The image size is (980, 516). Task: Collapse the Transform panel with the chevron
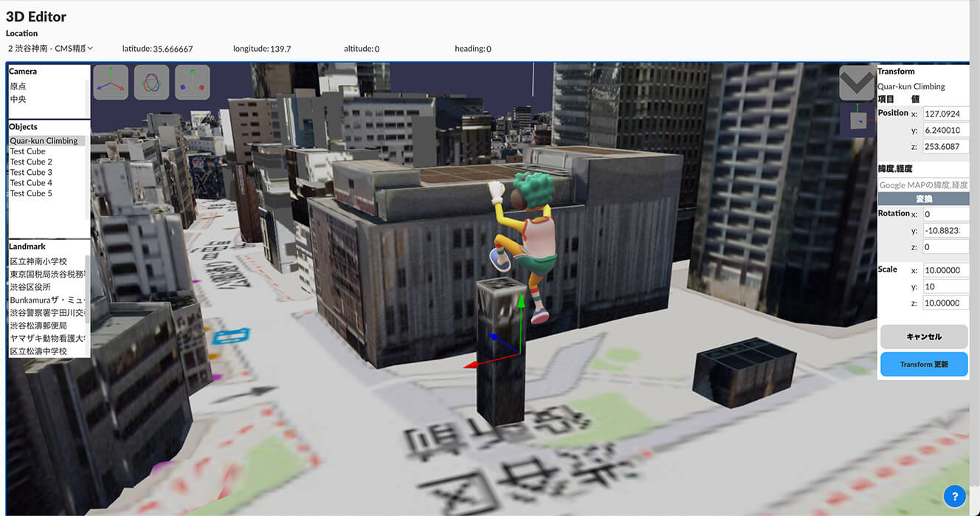pyautogui.click(x=857, y=83)
